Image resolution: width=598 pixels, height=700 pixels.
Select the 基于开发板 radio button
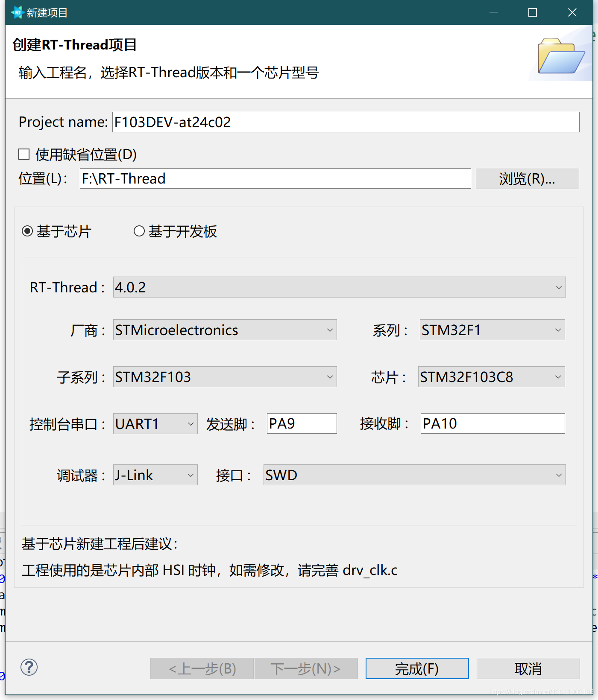point(139,231)
